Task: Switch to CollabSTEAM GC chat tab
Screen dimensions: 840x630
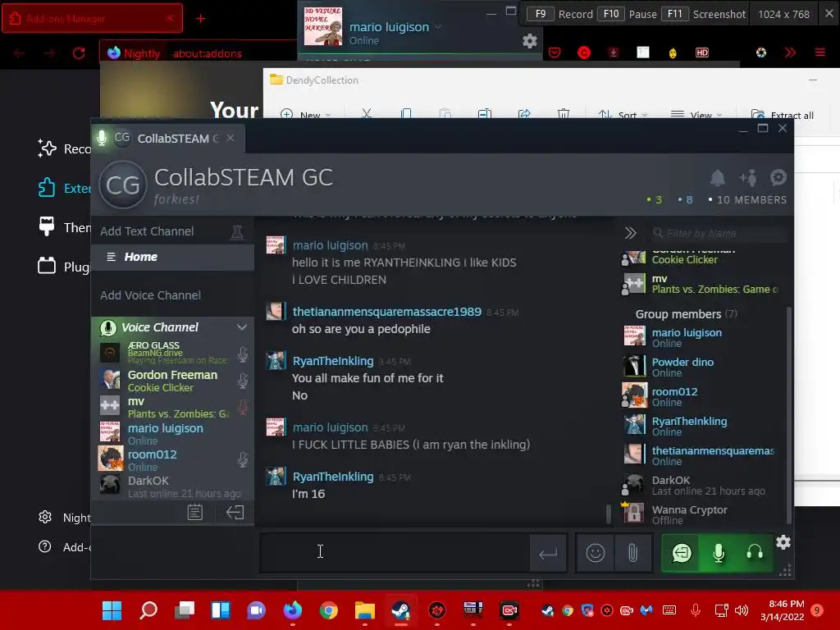Action: click(x=167, y=138)
